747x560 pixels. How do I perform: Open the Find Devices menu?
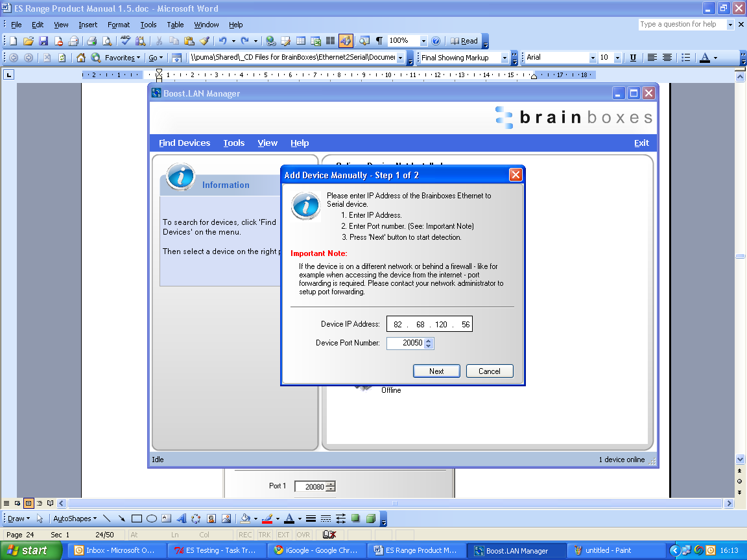[184, 143]
